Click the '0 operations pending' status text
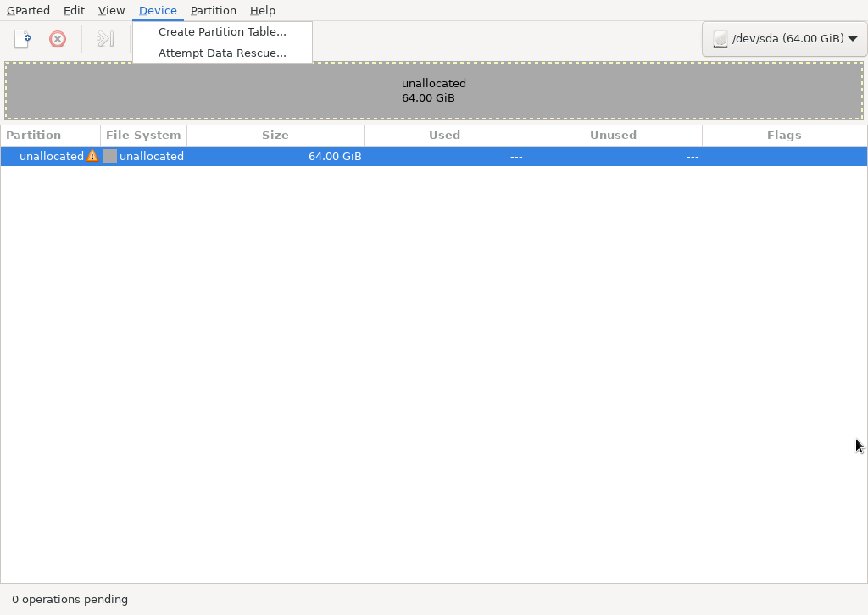Viewport: 868px width, 615px height. coord(70,600)
